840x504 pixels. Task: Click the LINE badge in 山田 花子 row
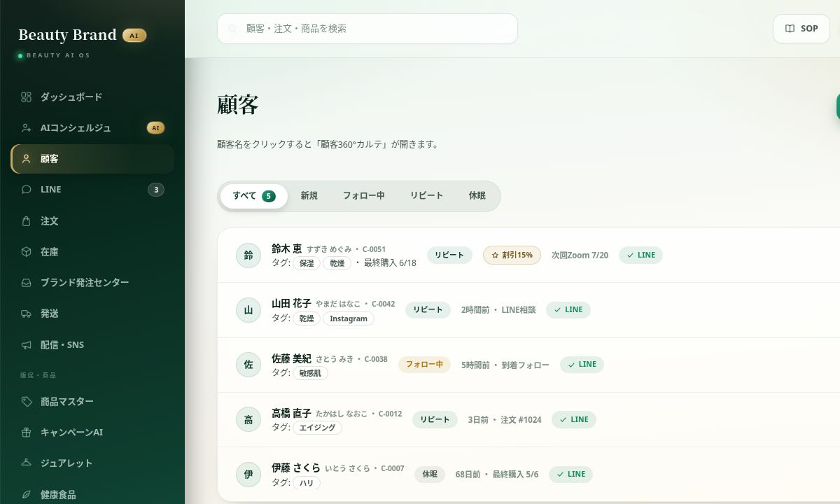pos(568,309)
